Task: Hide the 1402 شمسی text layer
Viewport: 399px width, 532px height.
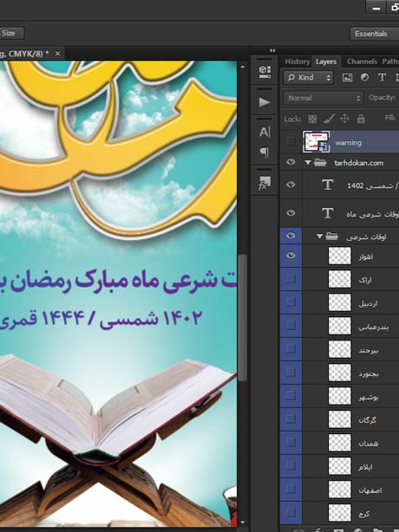Action: coord(291,185)
